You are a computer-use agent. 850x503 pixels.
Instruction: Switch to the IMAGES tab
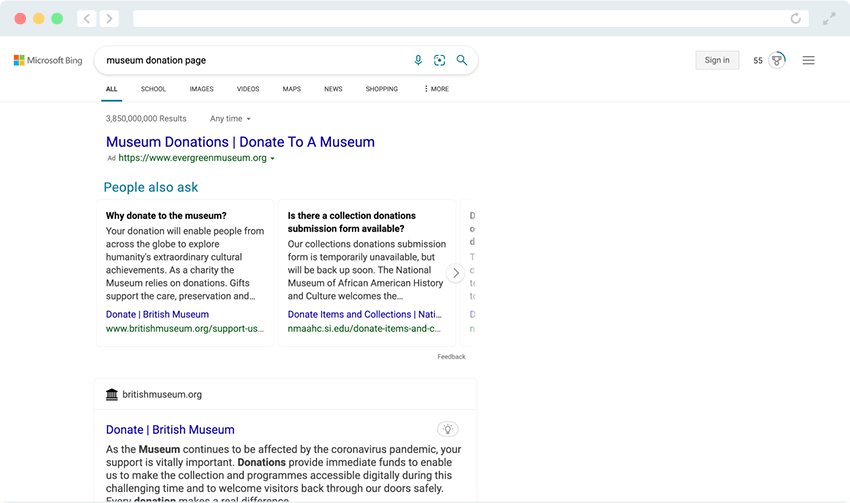click(x=202, y=89)
